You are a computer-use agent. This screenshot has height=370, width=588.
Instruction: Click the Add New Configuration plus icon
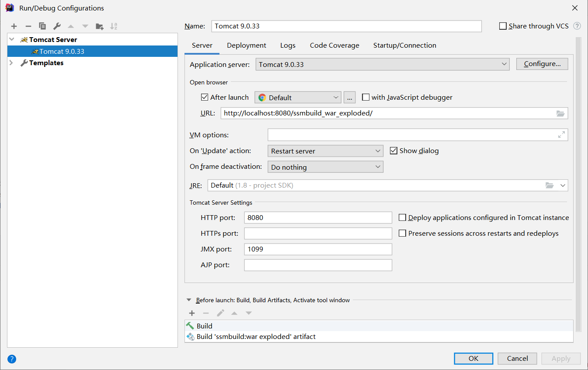pyautogui.click(x=14, y=26)
